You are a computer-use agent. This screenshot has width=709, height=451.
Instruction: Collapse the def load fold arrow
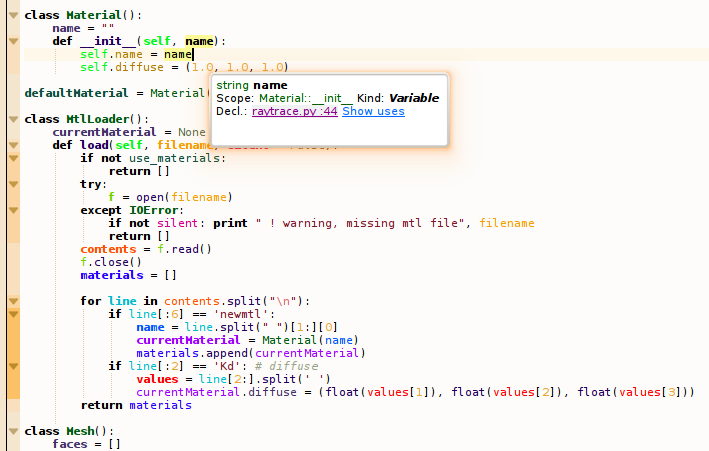13,145
